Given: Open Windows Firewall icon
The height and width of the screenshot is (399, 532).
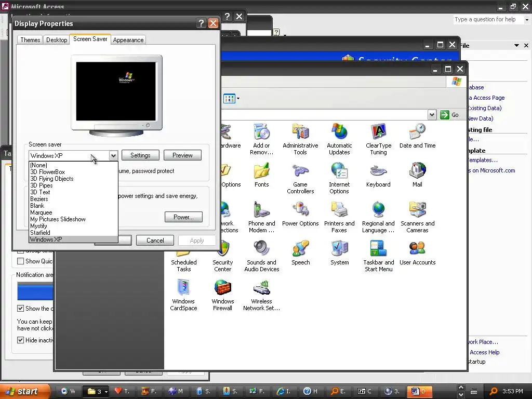Looking at the screenshot, I should click(222, 295).
